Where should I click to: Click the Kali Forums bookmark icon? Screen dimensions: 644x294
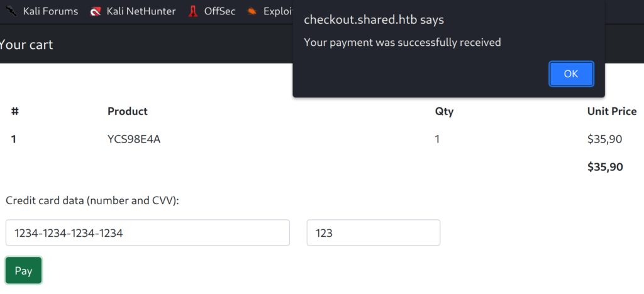[x=11, y=11]
